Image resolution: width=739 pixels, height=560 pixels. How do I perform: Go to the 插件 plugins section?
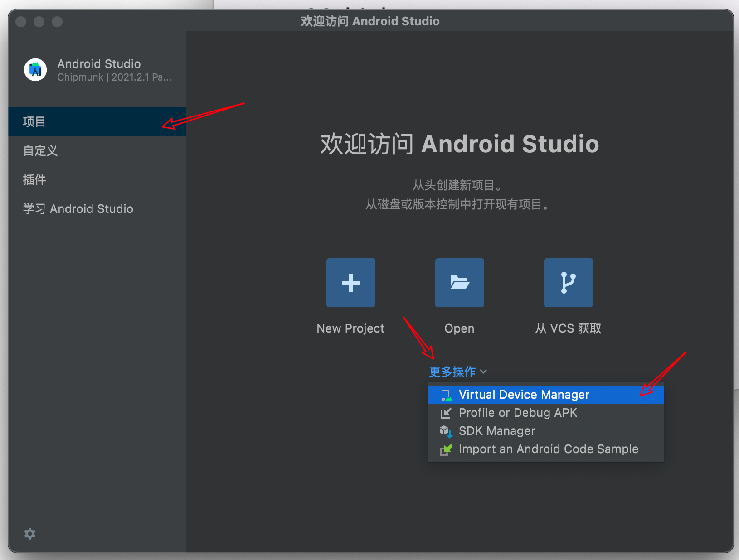coord(97,179)
